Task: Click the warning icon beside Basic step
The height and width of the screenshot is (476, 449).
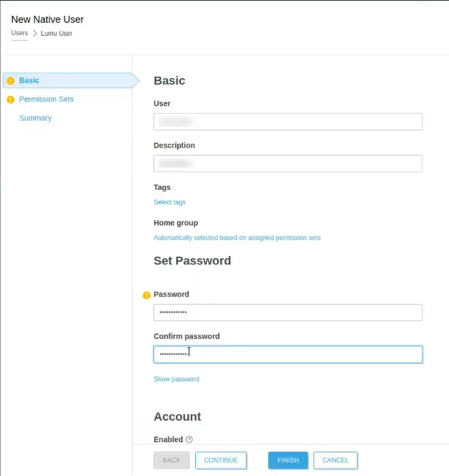Action: (x=10, y=81)
